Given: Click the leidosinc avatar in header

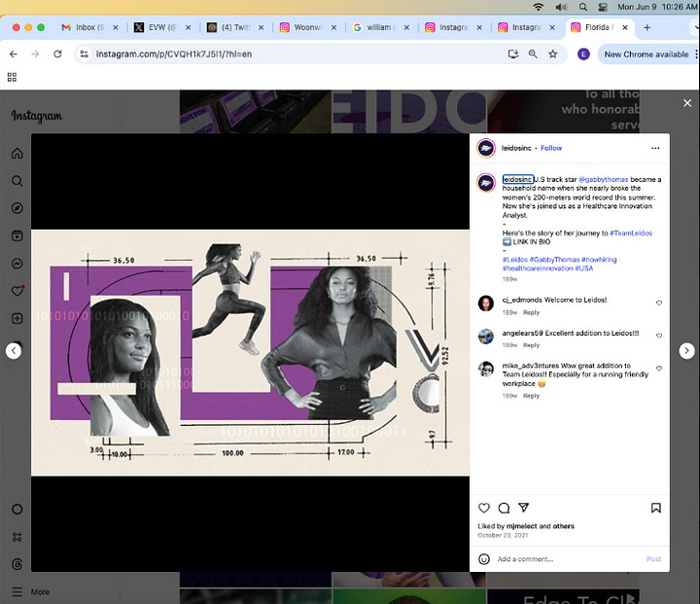Looking at the screenshot, I should (x=486, y=148).
